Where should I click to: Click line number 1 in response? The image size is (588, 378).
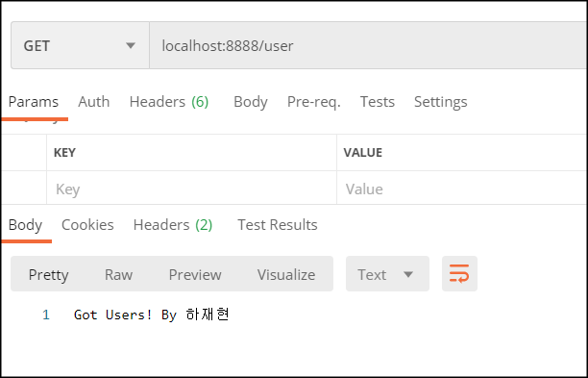46,315
